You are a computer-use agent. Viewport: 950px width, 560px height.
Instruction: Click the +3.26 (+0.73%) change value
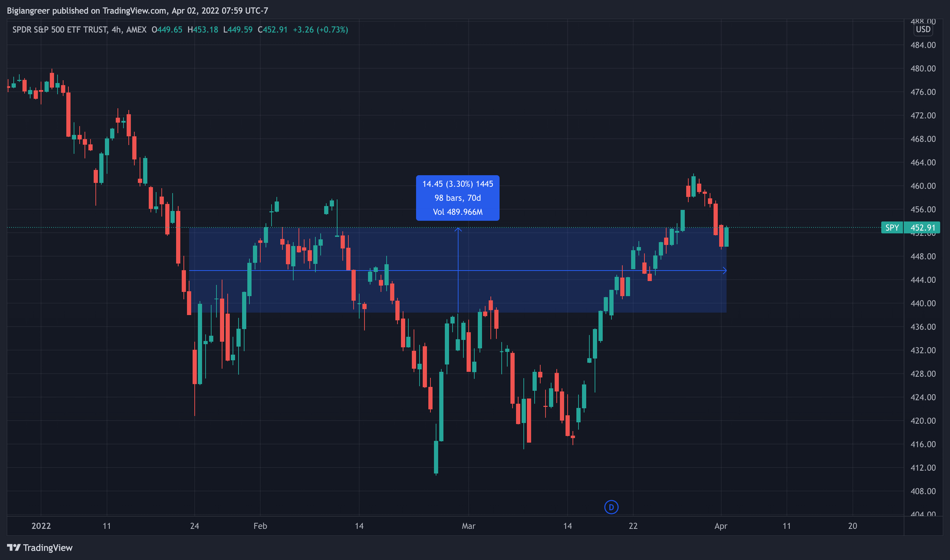320,30
